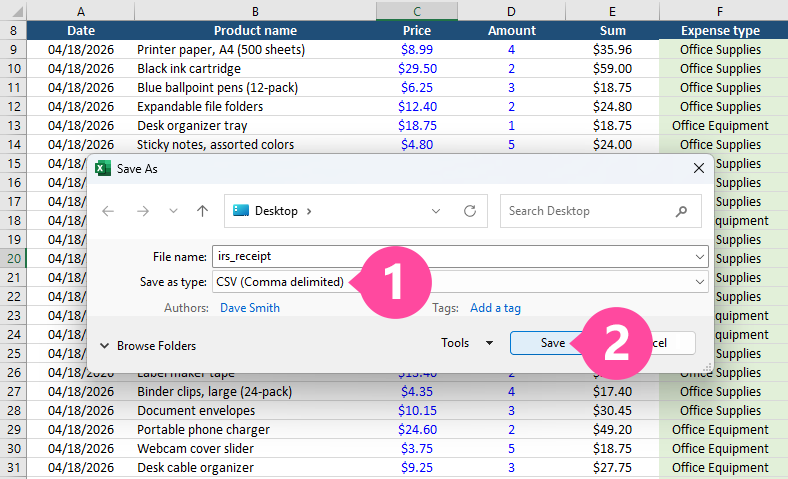Click in the Search Desktop field
This screenshot has width=788, height=479.
click(x=585, y=211)
